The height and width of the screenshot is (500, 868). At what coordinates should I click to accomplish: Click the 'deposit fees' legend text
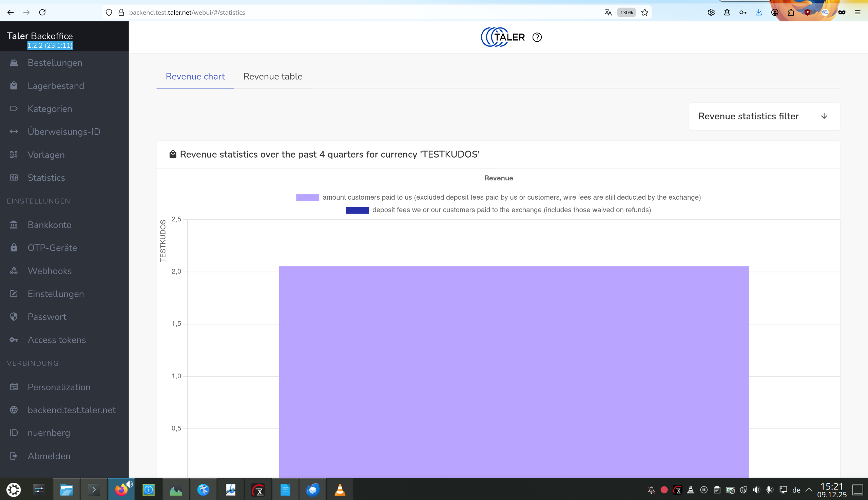click(x=512, y=210)
